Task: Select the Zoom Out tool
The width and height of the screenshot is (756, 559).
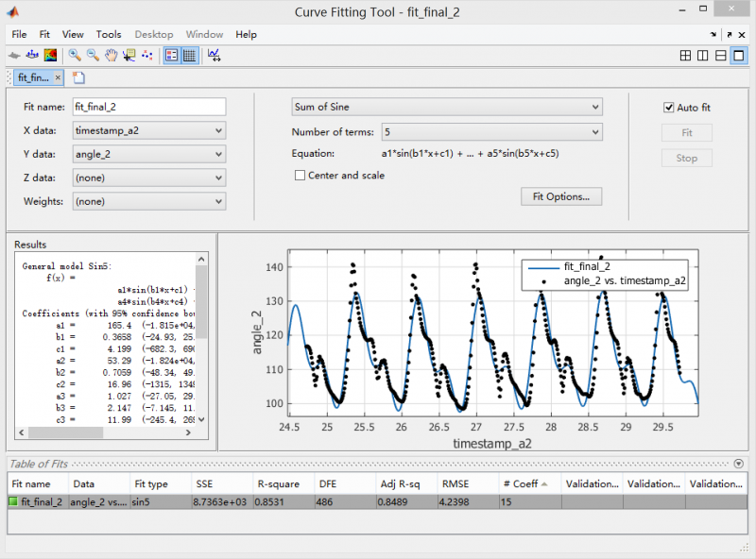Action: (93, 56)
